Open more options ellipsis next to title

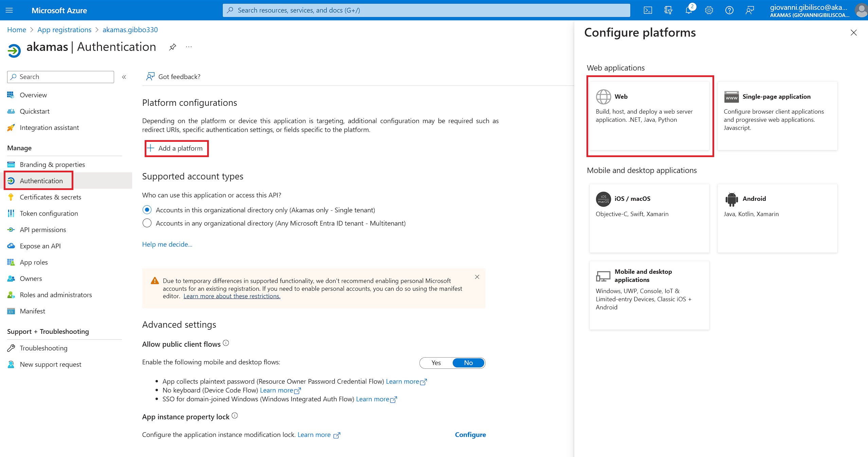coord(189,47)
